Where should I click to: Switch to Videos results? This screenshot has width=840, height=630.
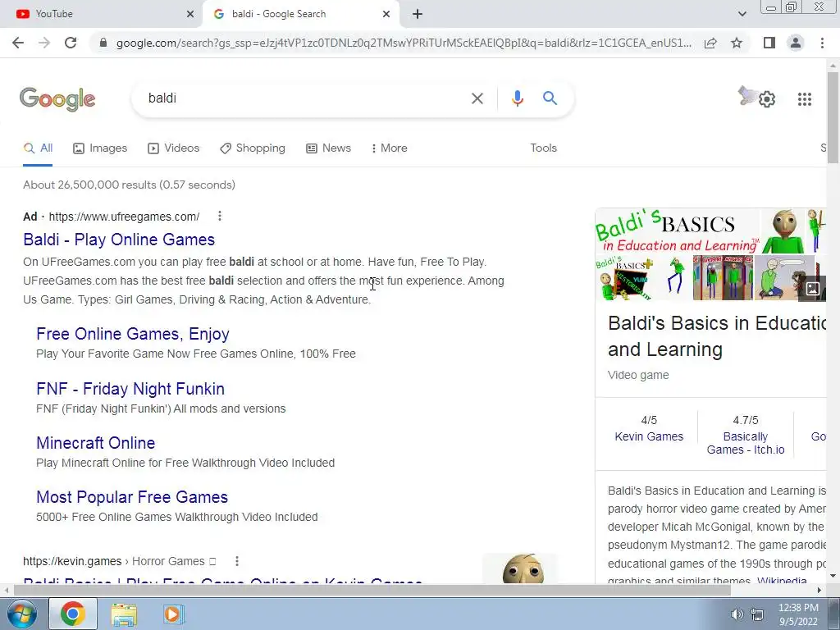click(x=174, y=148)
